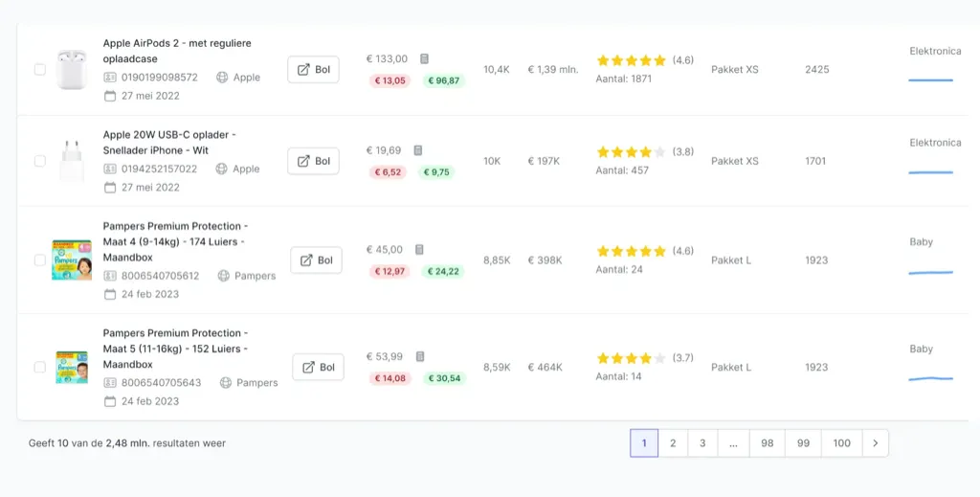The height and width of the screenshot is (497, 980).
Task: Click globe brand icon beside Pampers 8006540705612
Action: click(x=224, y=276)
